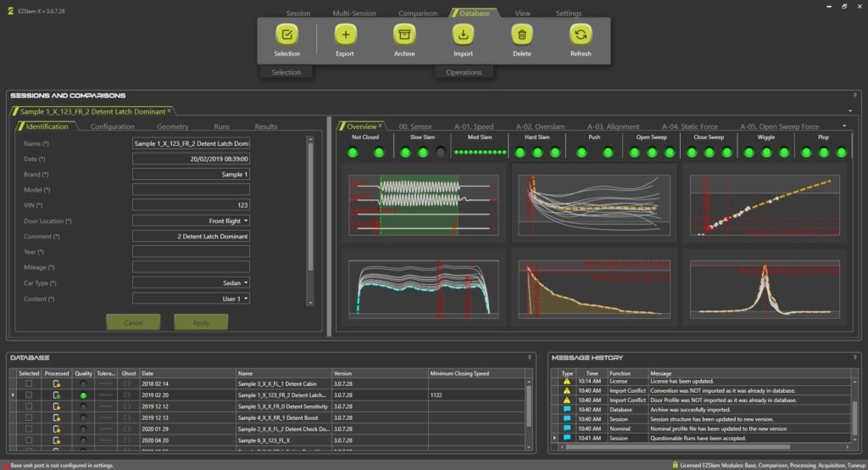Click the Archive box icon

[x=404, y=35]
